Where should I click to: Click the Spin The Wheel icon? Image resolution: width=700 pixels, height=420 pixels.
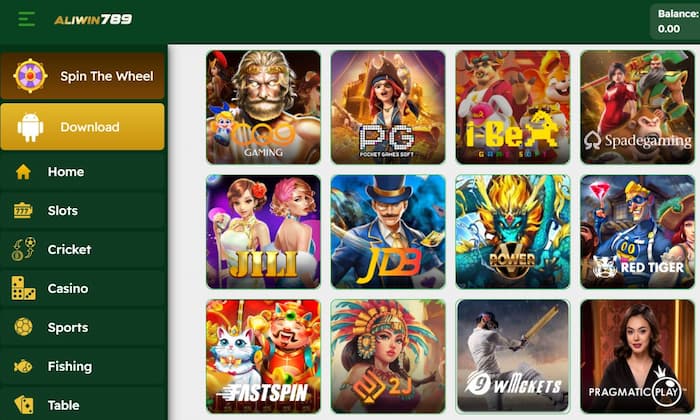click(x=30, y=75)
